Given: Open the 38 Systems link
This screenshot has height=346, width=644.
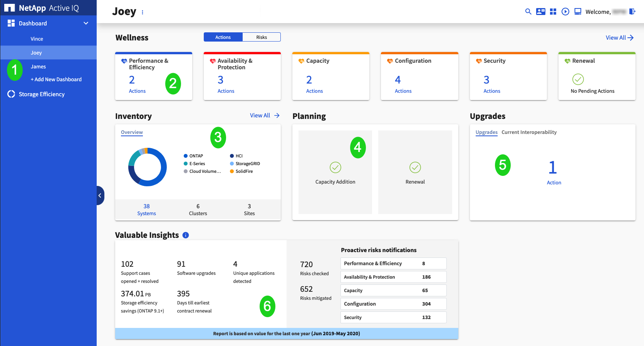Looking at the screenshot, I should 147,210.
